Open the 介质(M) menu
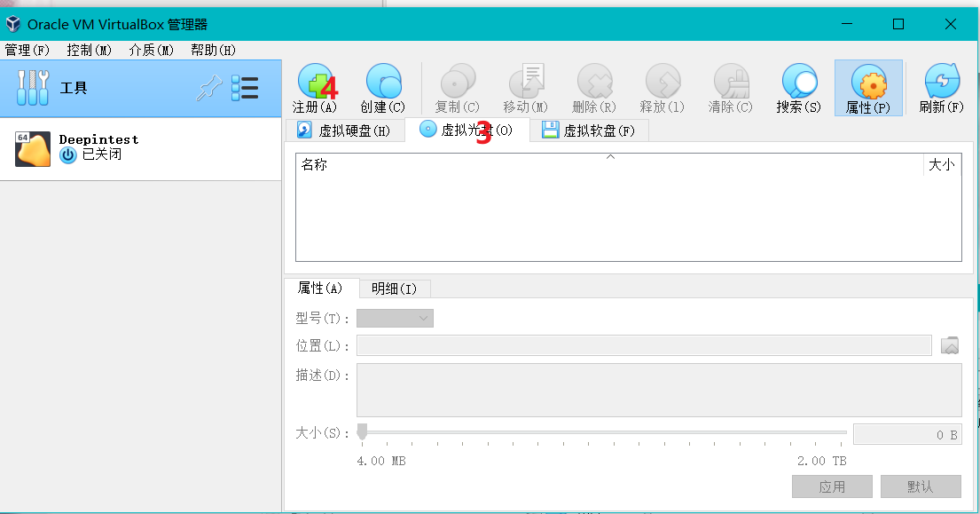The width and height of the screenshot is (980, 514). tap(151, 50)
